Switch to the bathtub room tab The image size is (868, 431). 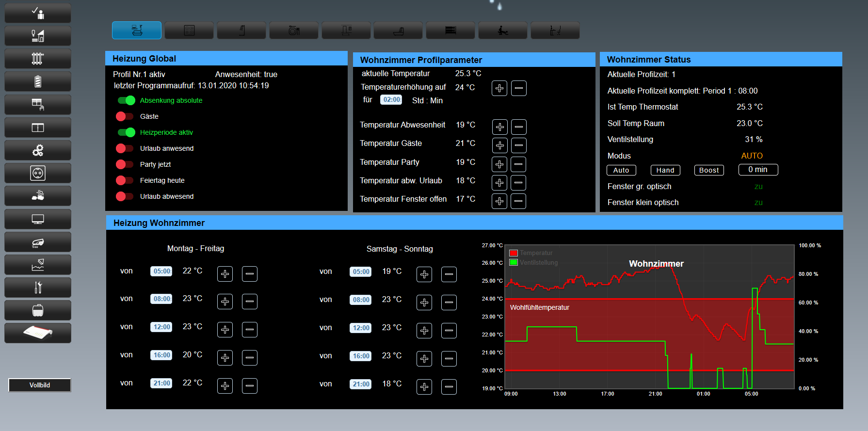(x=399, y=31)
